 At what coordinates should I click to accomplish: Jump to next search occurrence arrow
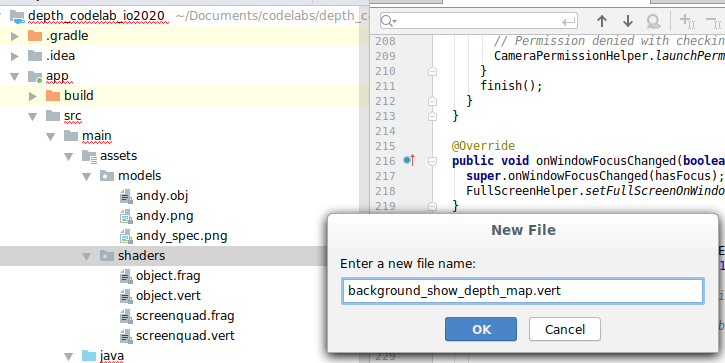point(627,21)
